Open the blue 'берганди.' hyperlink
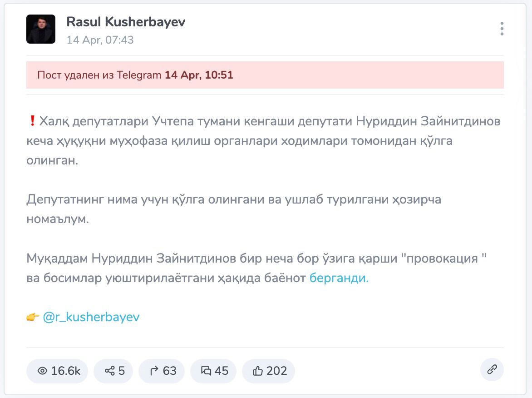 339,278
